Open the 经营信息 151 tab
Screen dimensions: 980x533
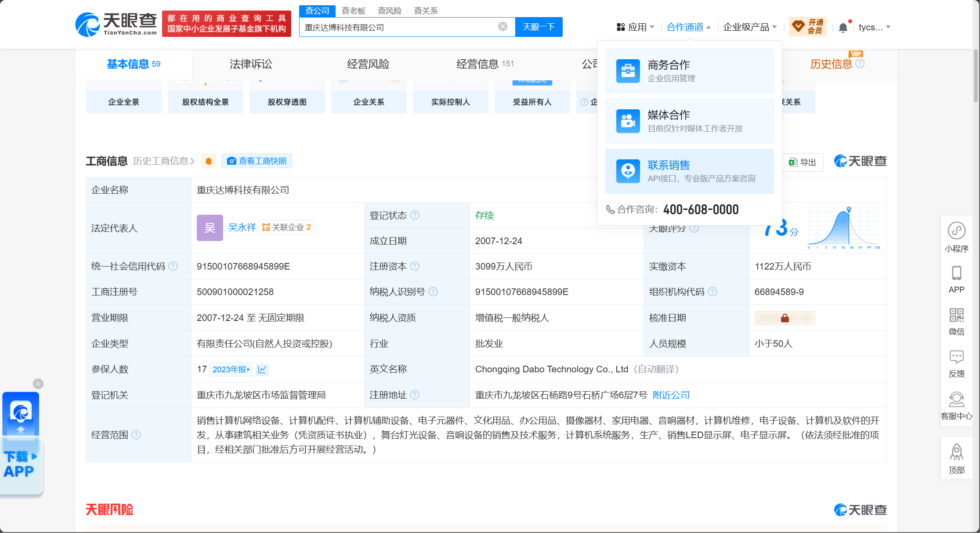click(x=485, y=64)
